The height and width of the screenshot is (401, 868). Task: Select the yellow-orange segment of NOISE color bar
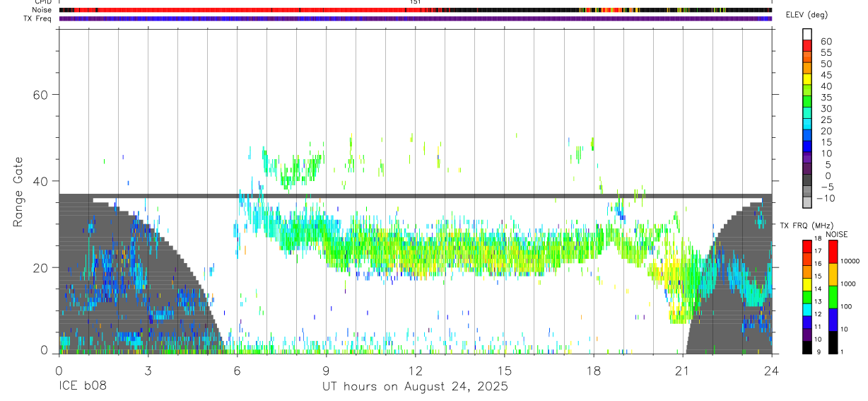coord(833,275)
